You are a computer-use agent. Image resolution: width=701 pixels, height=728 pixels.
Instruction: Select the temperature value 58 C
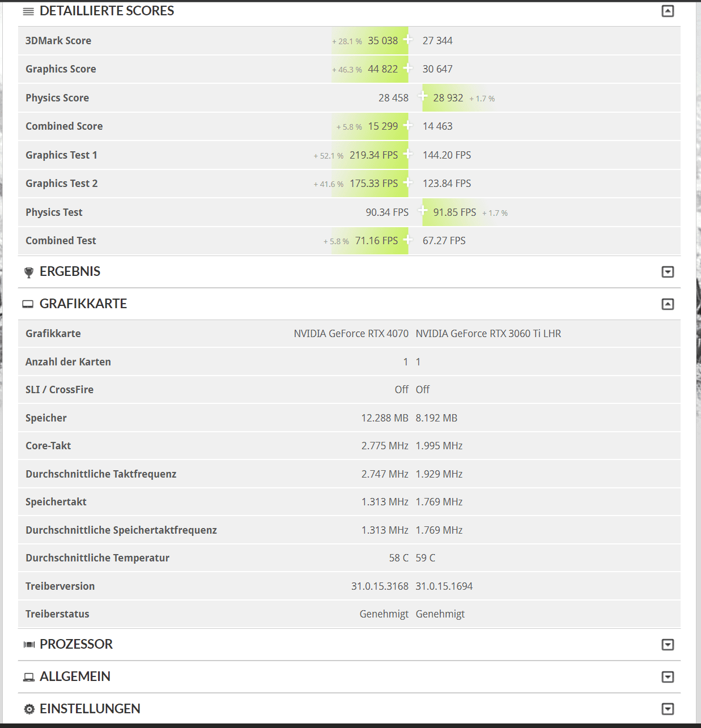[399, 558]
